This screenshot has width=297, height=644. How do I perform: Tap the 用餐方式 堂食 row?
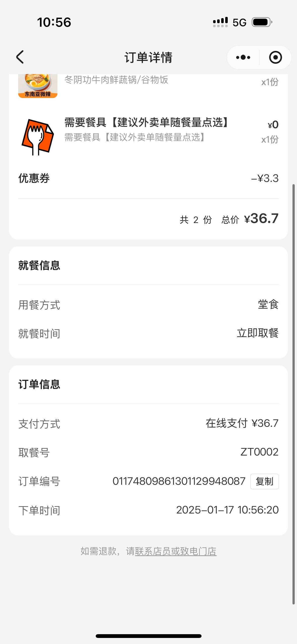[x=148, y=305]
